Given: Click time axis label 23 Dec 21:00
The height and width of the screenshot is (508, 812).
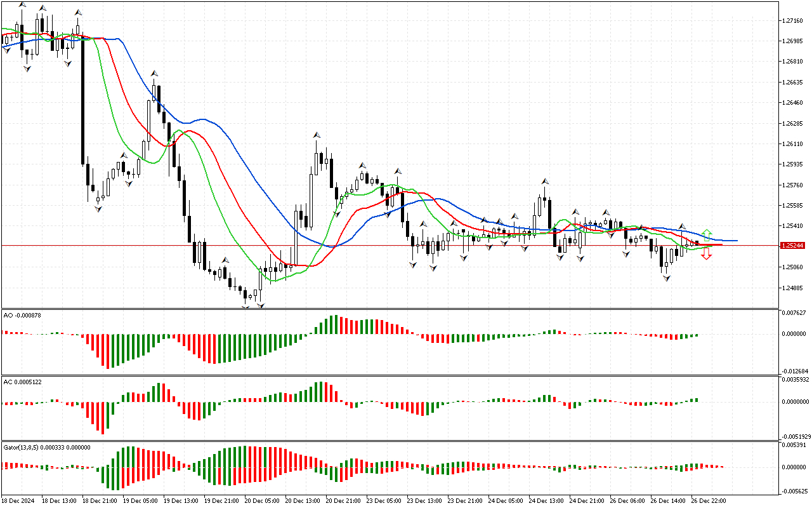Looking at the screenshot, I should click(466, 501).
